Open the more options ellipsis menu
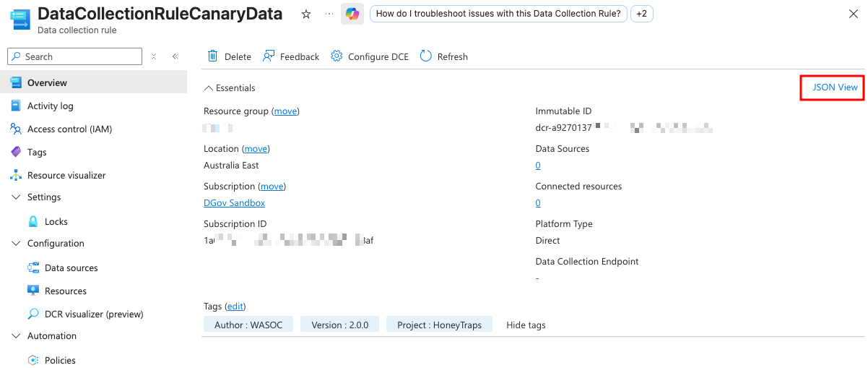Image resolution: width=868 pixels, height=368 pixels. pyautogui.click(x=329, y=14)
